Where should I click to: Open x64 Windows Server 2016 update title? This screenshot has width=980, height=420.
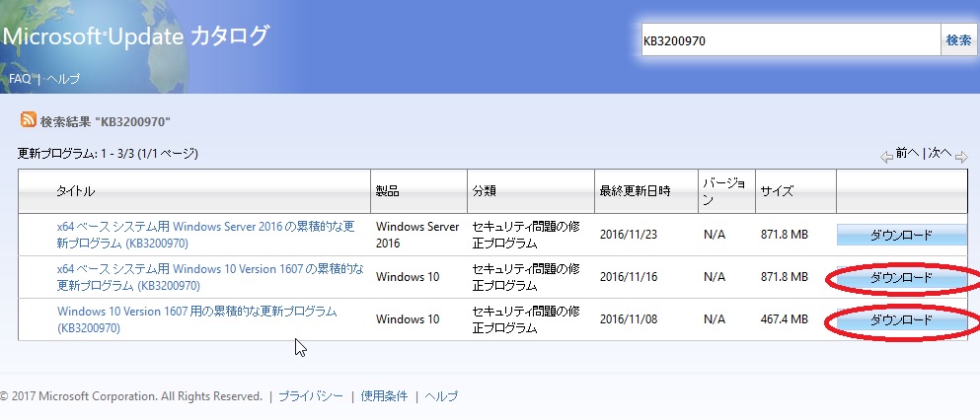click(x=205, y=235)
